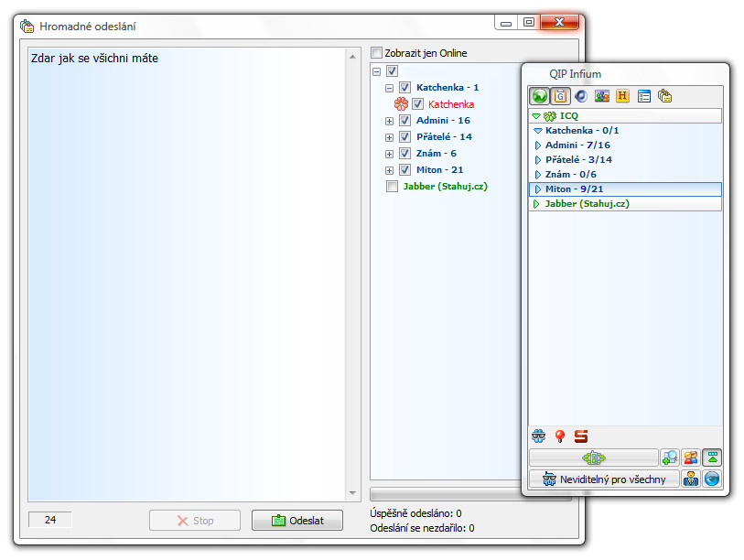Expand the 'Přátelé - 3/14' group arrow in QIP

[538, 160]
